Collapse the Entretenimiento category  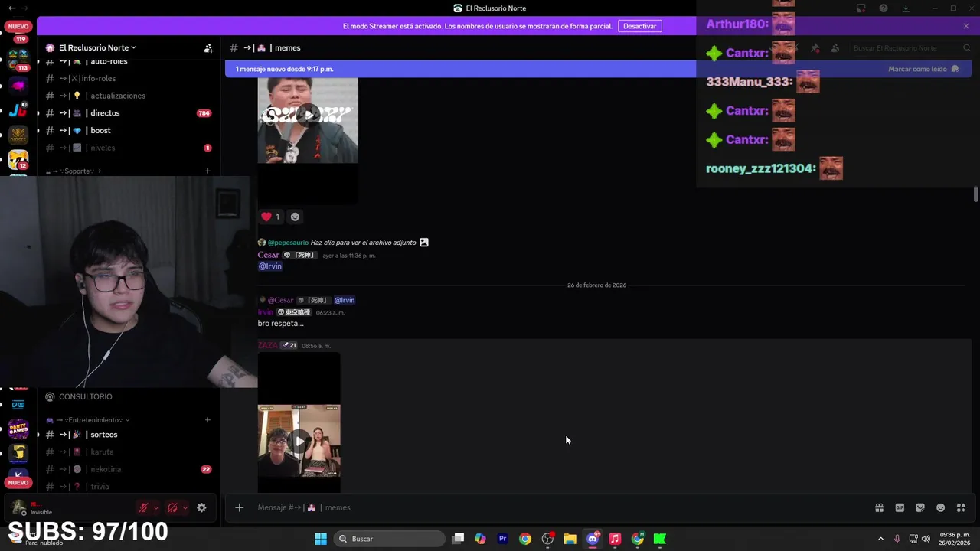tap(88, 420)
